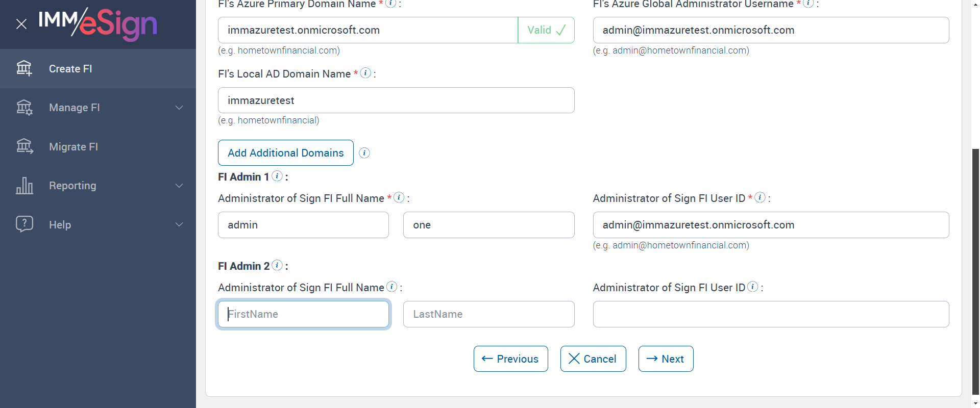Close the sidebar with the X icon
Screen dimensions: 980x408
pyautogui.click(x=21, y=24)
